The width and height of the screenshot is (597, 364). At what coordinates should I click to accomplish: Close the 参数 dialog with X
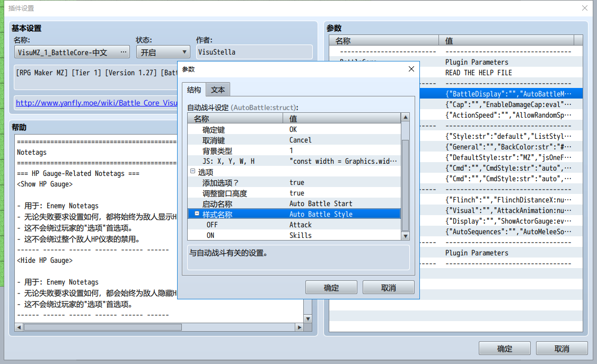click(x=411, y=69)
